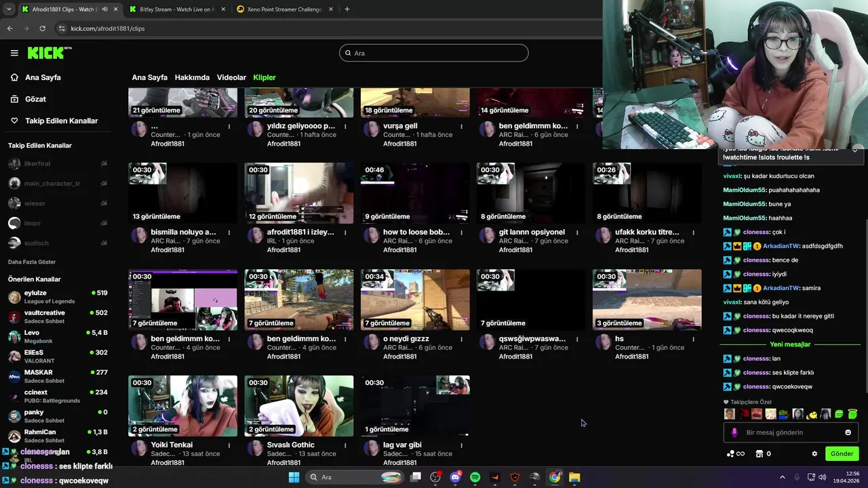868x488 pixels.
Task: Switch to the Hakkımda tab
Action: 192,77
